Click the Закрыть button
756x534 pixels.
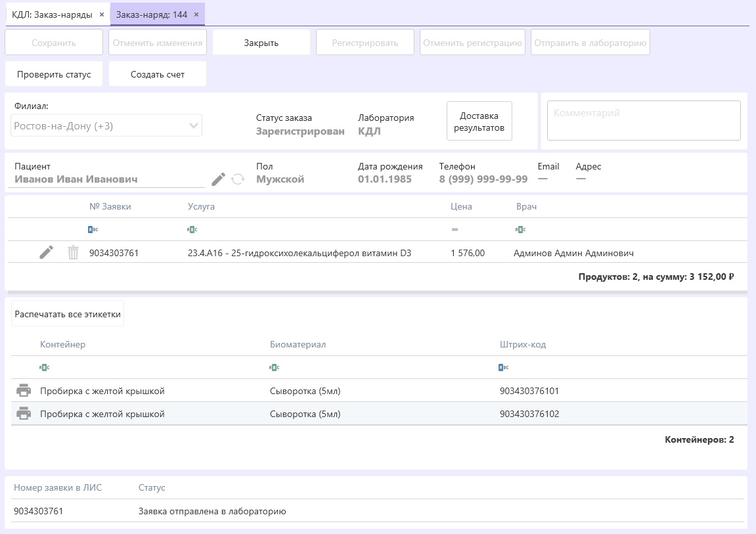(x=261, y=43)
